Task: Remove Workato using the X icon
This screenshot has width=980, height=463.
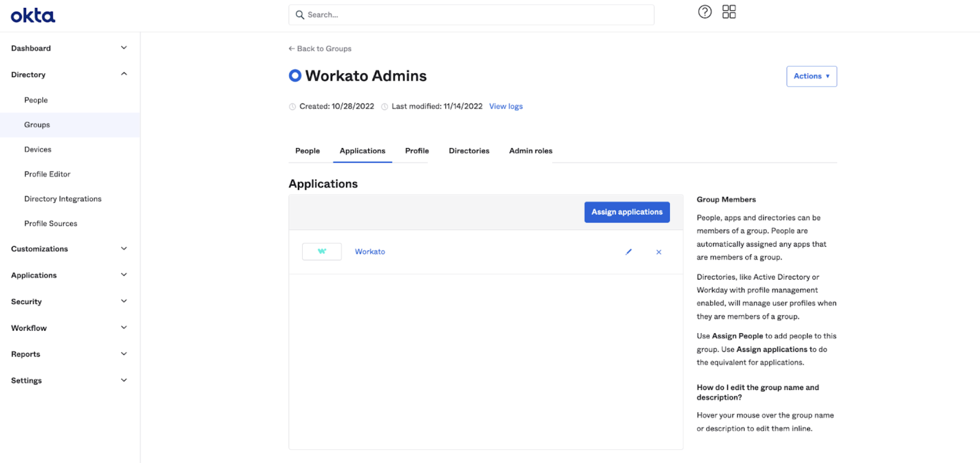Action: click(659, 252)
